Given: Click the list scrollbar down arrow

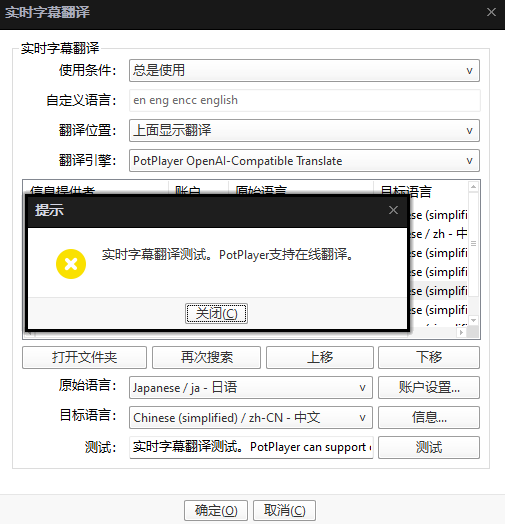Looking at the screenshot, I should tap(473, 320).
